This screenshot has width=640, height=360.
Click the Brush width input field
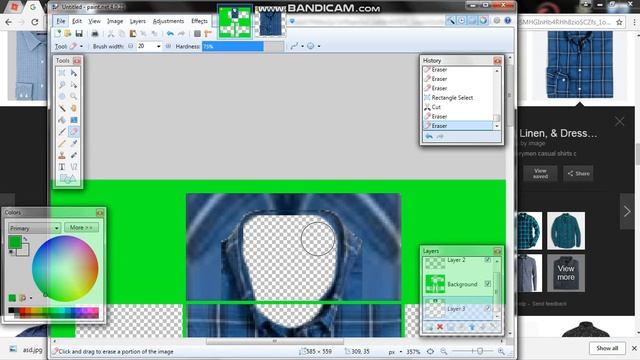click(146, 47)
